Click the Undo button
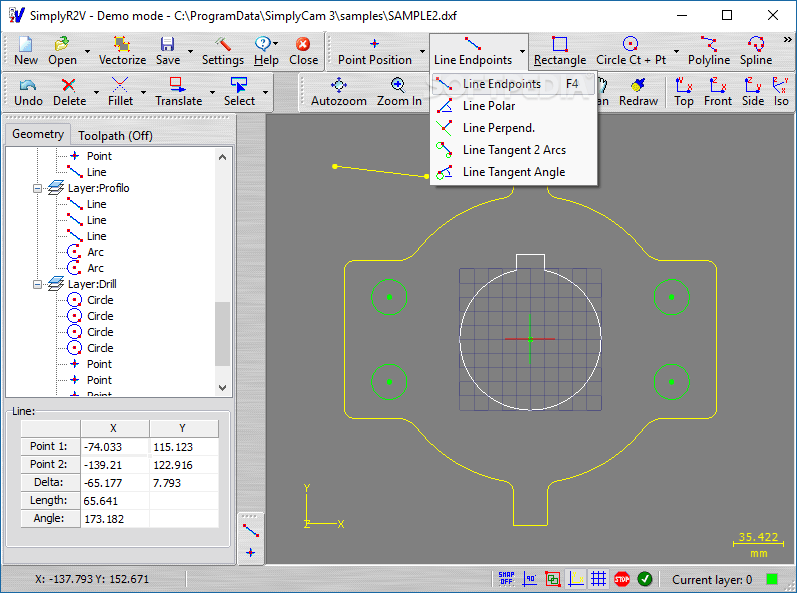The image size is (797, 593). click(28, 92)
